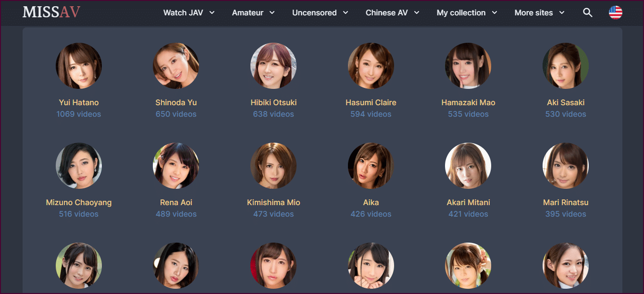The image size is (644, 294).
Task: Open the Shinoda Yu name link
Action: pos(176,102)
